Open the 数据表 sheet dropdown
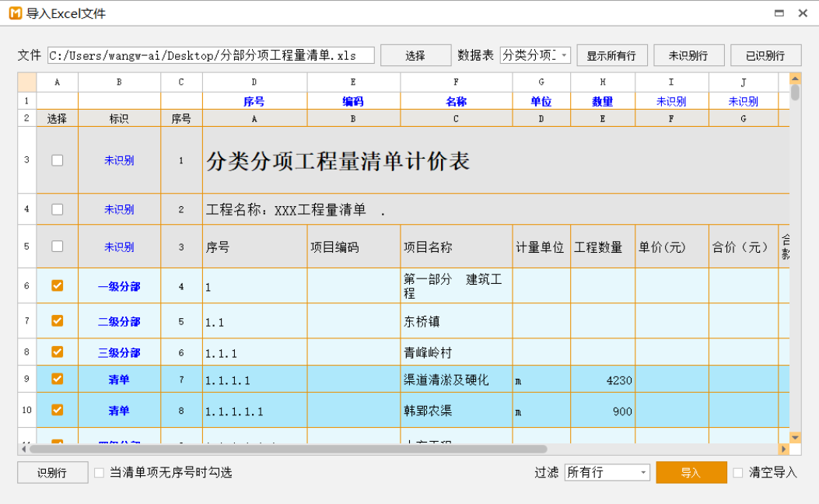Viewport: 819px width, 504px height. coord(535,55)
